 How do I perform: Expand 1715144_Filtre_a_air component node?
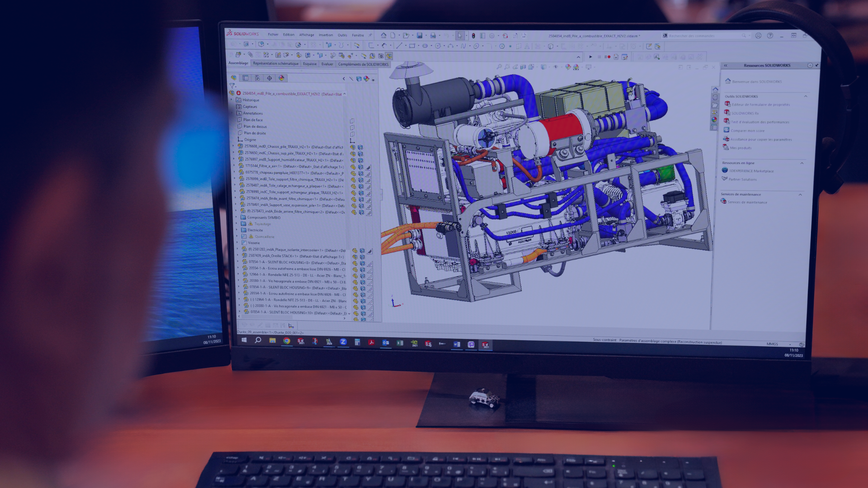point(234,165)
